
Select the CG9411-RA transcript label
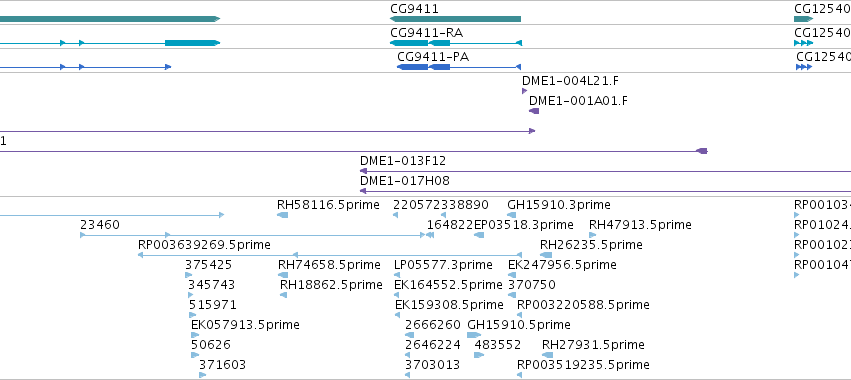(427, 33)
